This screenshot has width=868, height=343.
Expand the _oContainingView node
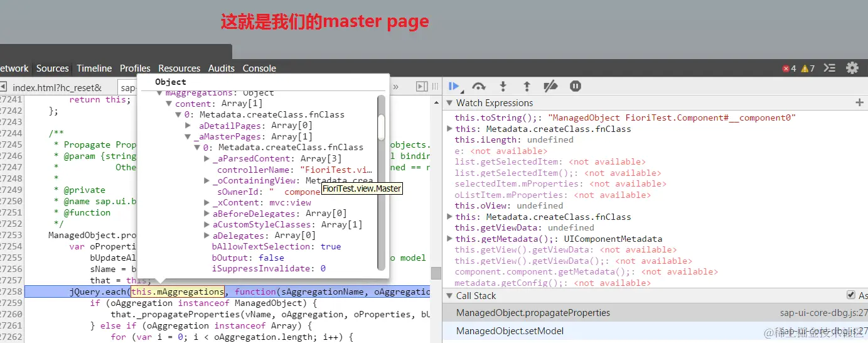point(207,180)
